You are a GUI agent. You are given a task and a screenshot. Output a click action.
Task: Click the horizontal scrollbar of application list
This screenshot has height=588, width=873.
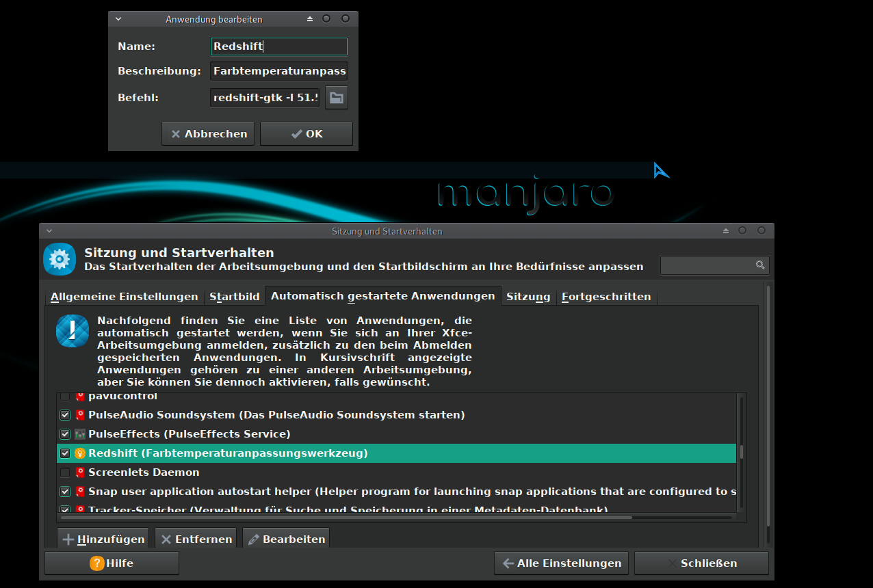tap(342, 518)
